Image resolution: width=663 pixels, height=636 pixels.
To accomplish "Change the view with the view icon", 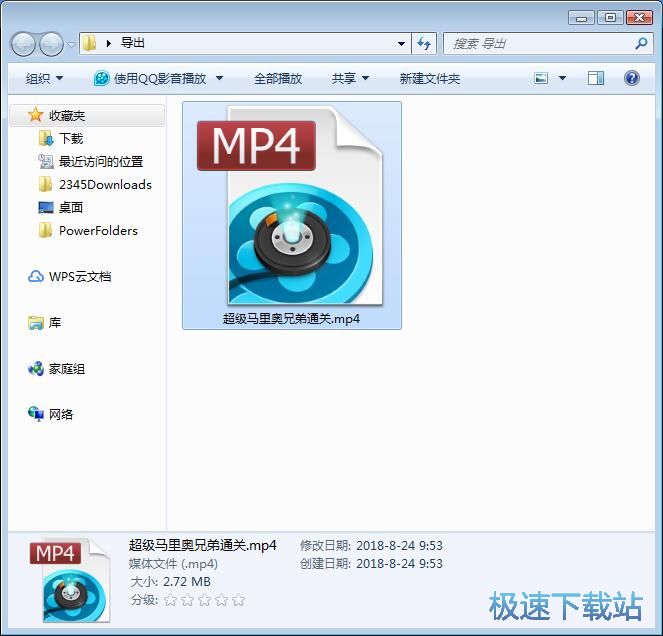I will click(541, 78).
